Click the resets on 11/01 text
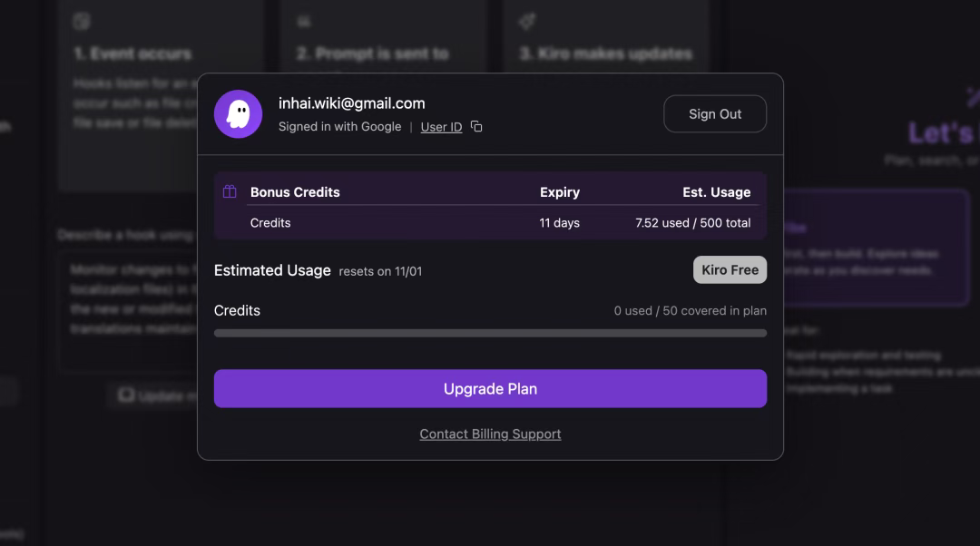The height and width of the screenshot is (546, 980). (380, 272)
